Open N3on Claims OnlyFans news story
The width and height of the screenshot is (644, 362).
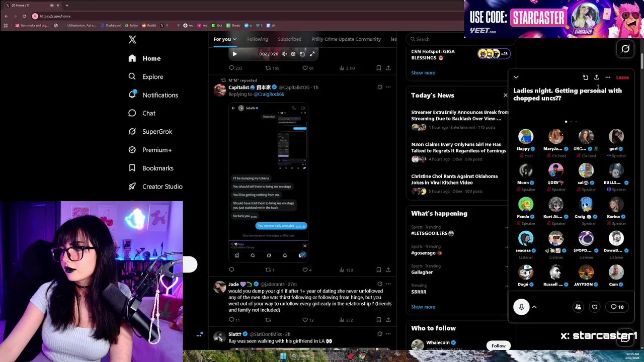tap(459, 152)
